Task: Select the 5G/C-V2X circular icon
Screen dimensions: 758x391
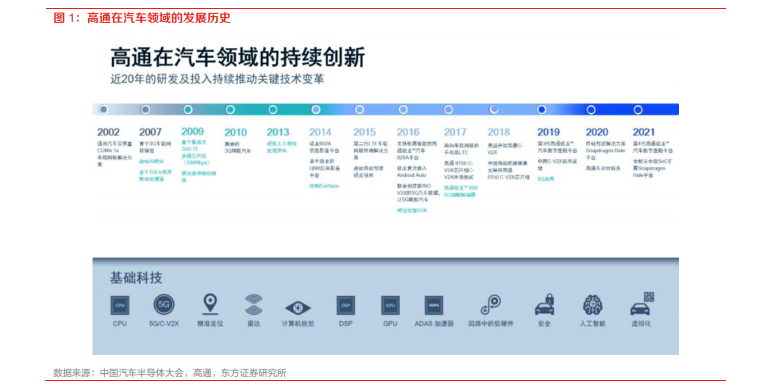Action: click(164, 304)
